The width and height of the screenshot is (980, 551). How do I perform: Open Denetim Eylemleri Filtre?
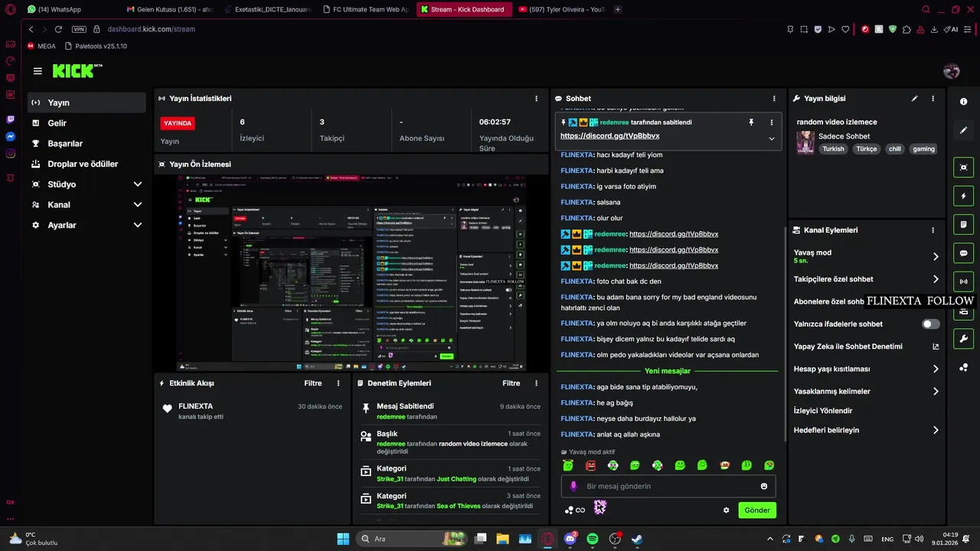pos(511,383)
